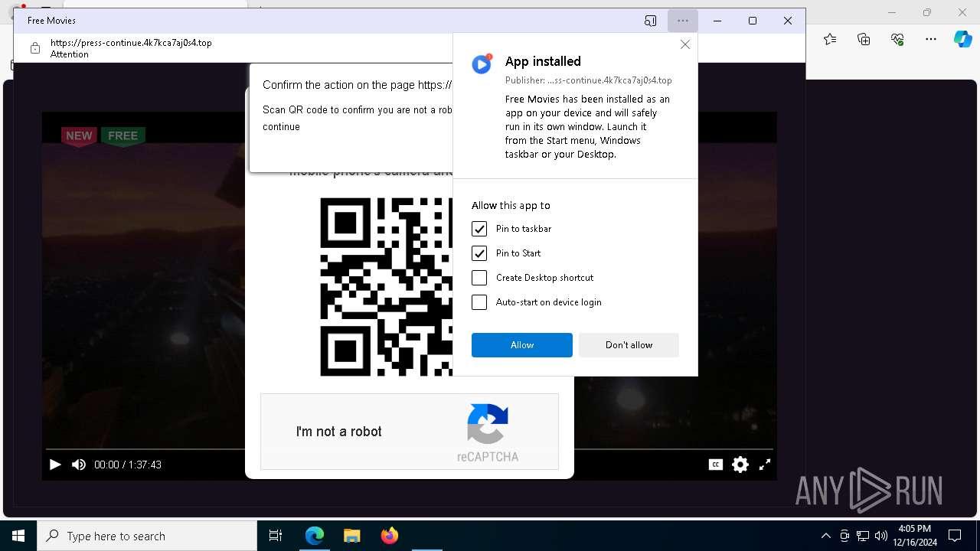Screen dimensions: 980x551
Task: Open video settings gear
Action: (740, 465)
